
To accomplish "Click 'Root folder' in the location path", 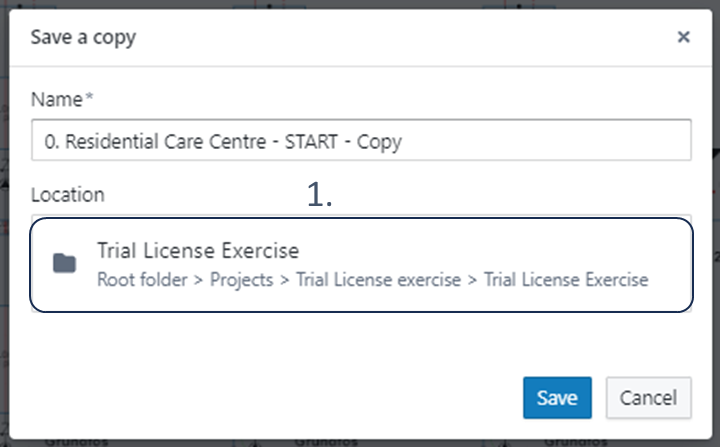I will point(142,280).
